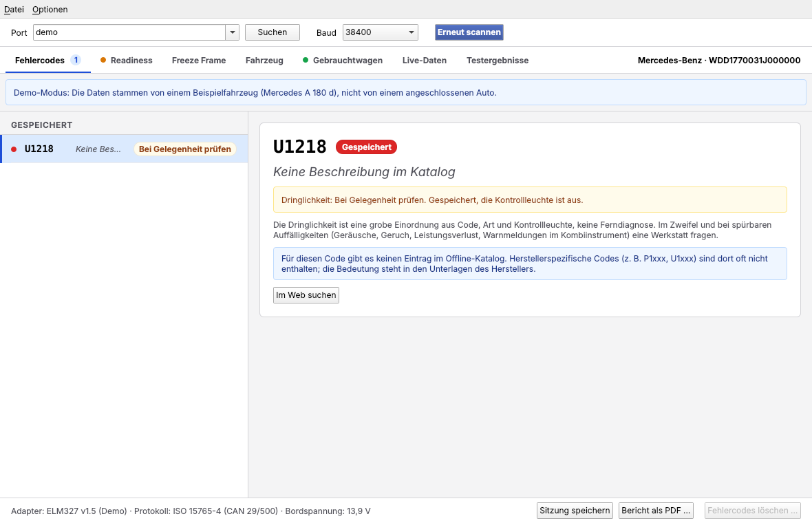Open the Readiness tab
Image resolution: width=812 pixels, height=523 pixels.
(127, 60)
